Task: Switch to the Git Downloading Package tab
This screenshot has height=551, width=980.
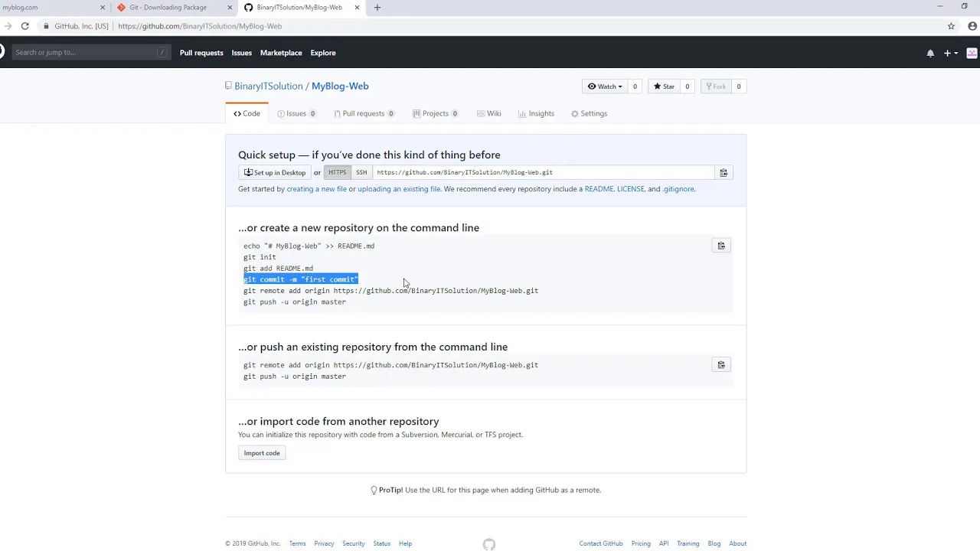Action: (167, 8)
